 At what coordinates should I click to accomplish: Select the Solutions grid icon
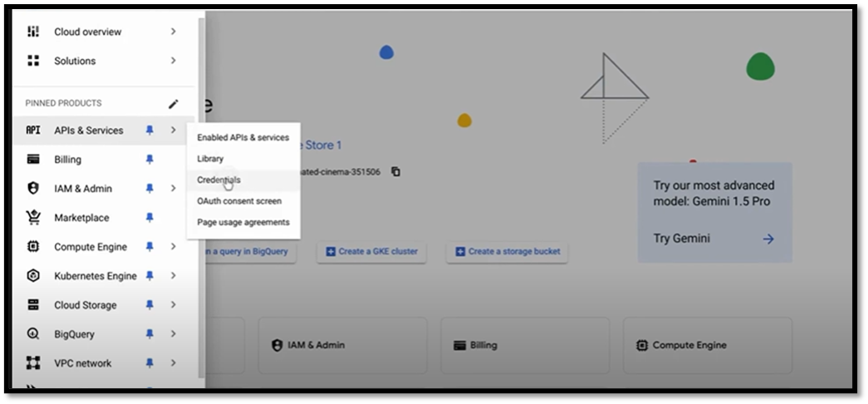coord(33,61)
